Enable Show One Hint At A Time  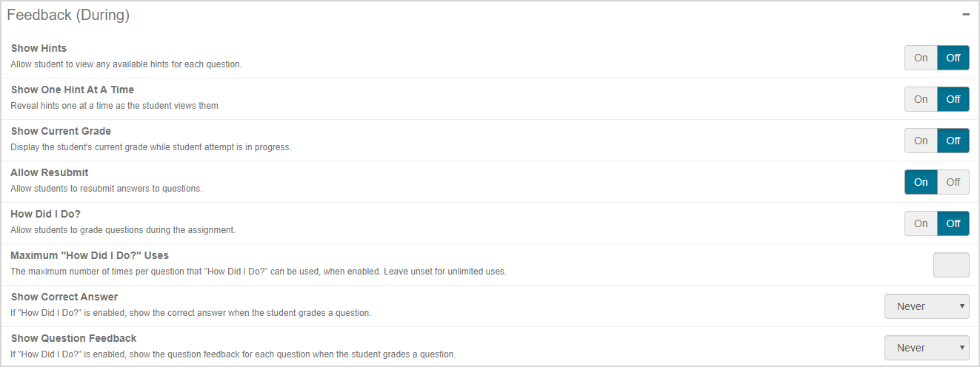coord(921,99)
